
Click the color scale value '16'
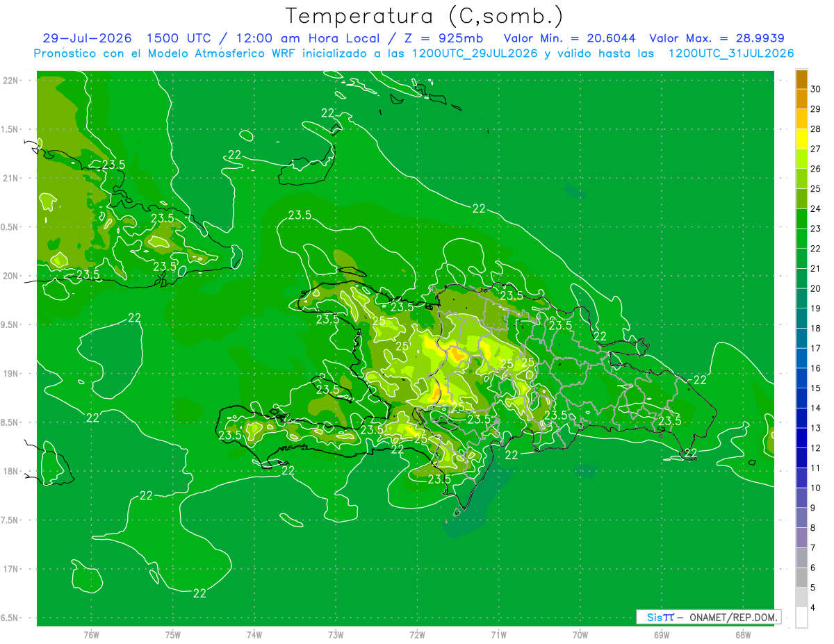817,368
